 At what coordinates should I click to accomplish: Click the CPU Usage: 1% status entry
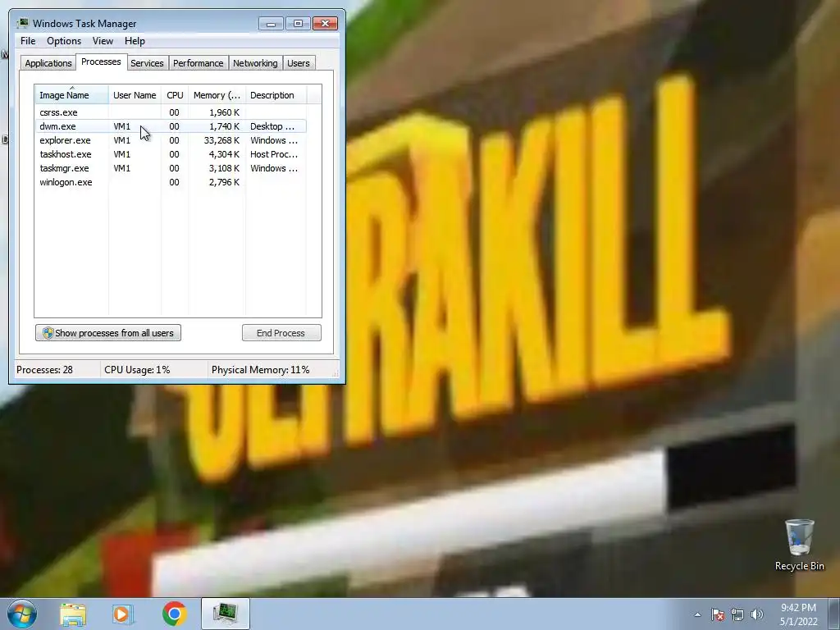(137, 370)
